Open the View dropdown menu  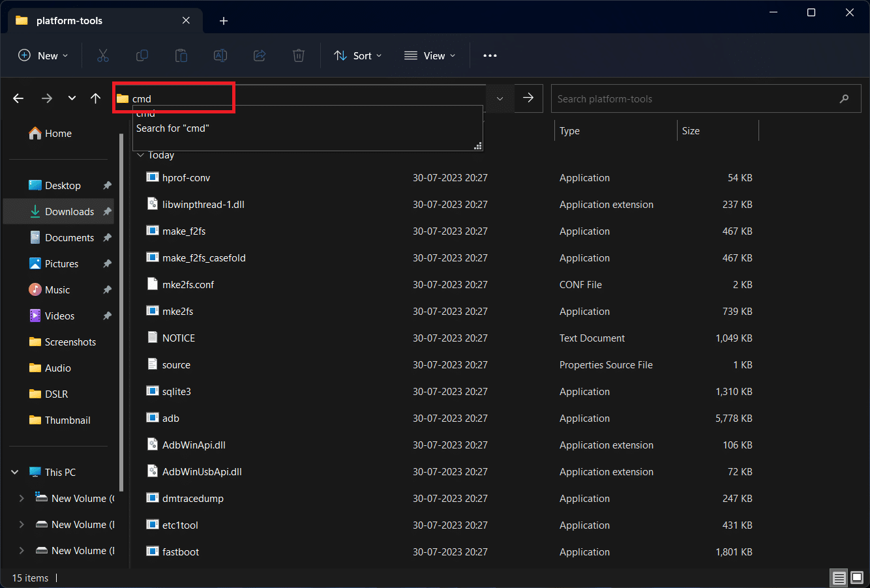[430, 56]
